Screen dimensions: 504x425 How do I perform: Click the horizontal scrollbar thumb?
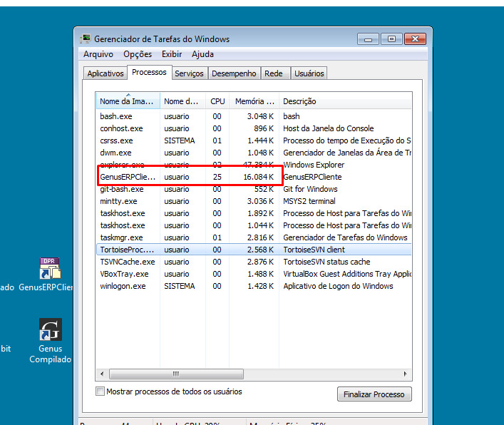(176, 374)
